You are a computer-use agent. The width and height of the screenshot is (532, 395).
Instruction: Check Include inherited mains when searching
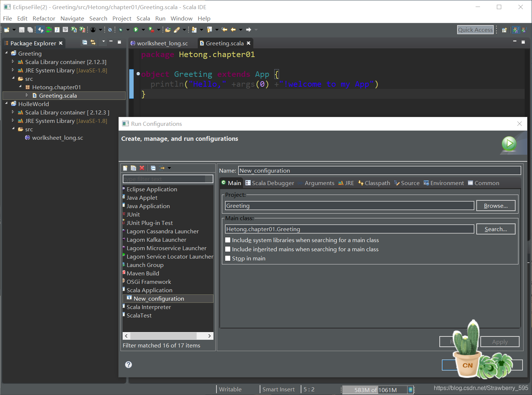228,249
